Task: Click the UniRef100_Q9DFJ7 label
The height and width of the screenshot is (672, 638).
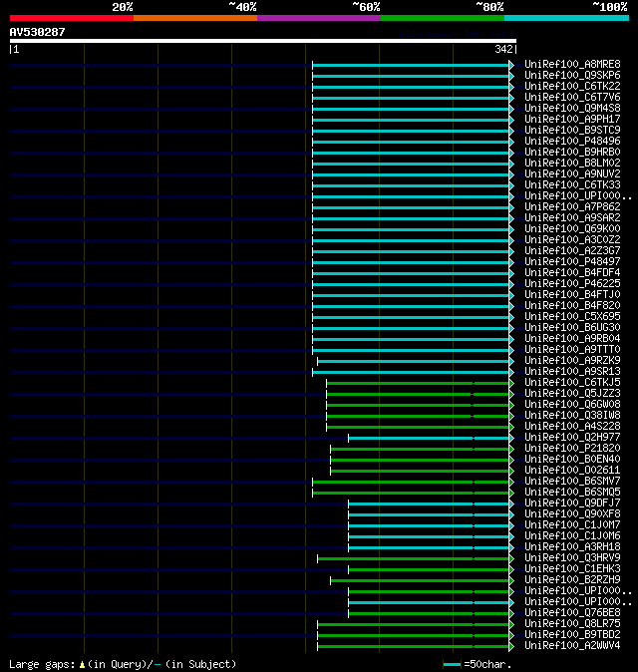Action: click(572, 503)
